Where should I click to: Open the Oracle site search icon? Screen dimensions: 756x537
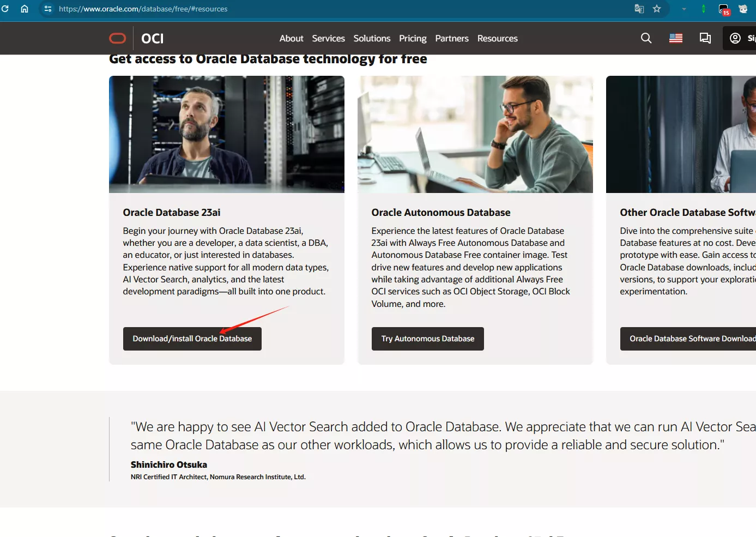(646, 38)
